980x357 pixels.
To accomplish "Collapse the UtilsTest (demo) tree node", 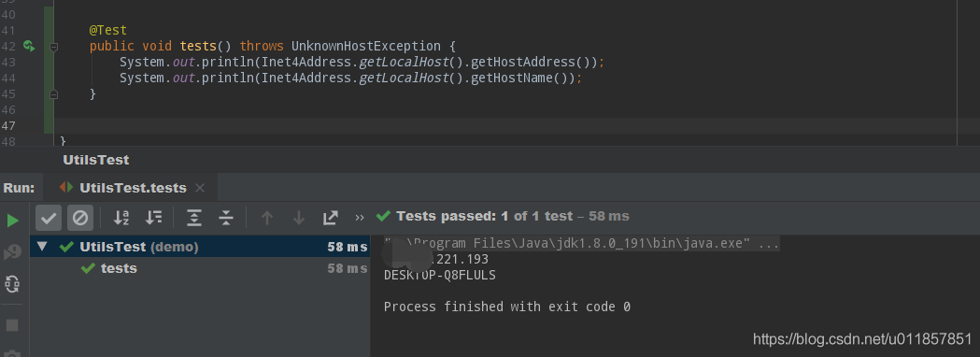I will (42, 247).
